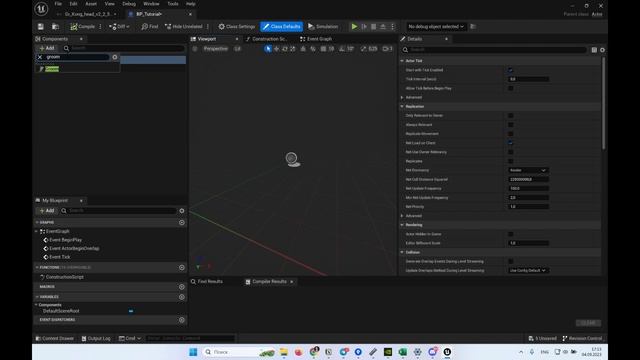Image resolution: width=640 pixels, height=360 pixels.
Task: Open Net Dormancy dropdown
Action: [x=528, y=170]
